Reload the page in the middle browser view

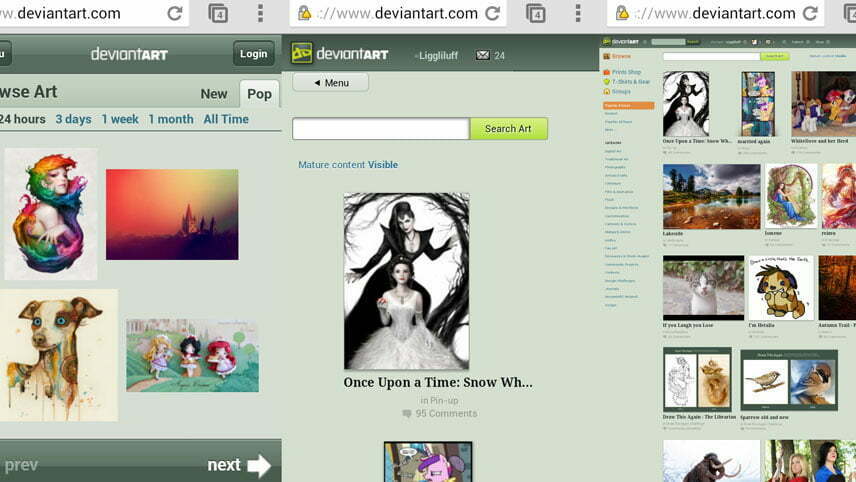point(493,13)
